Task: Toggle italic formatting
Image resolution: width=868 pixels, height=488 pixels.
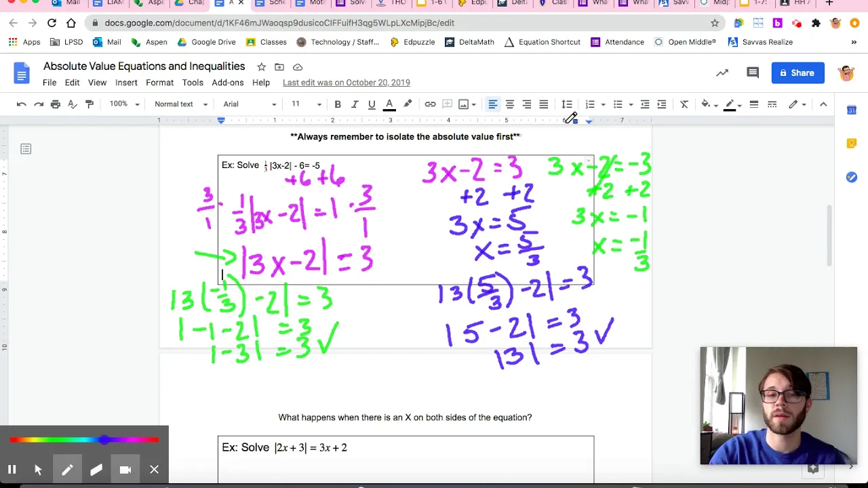Action: click(355, 104)
